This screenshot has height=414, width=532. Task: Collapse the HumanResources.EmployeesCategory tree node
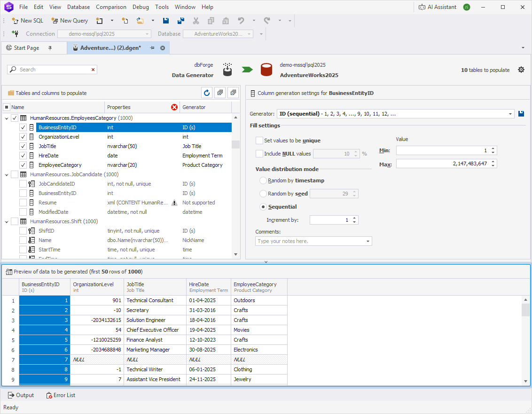pyautogui.click(x=7, y=118)
